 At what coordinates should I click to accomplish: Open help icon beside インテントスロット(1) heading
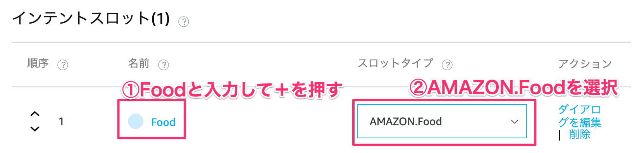(x=183, y=22)
